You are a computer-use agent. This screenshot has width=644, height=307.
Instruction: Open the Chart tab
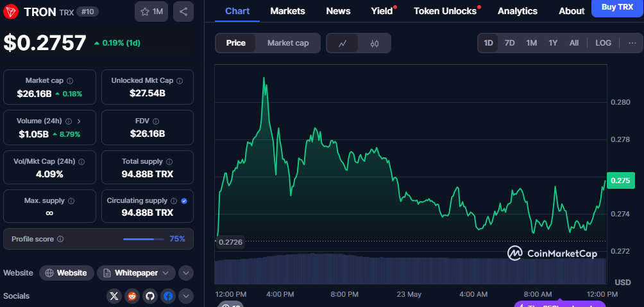coord(237,11)
